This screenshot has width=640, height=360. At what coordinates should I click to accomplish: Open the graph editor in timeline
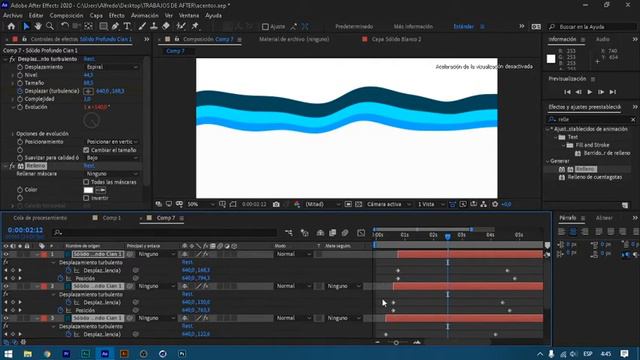pos(361,233)
